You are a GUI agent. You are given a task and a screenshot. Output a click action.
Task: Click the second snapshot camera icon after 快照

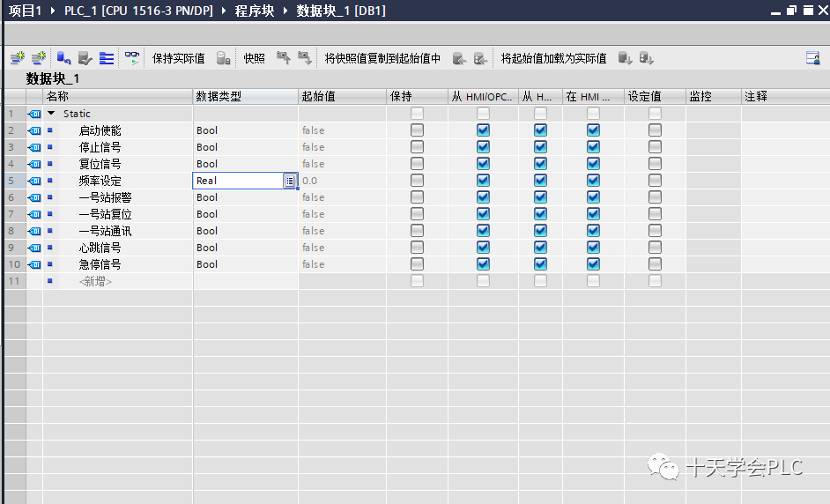(x=304, y=58)
